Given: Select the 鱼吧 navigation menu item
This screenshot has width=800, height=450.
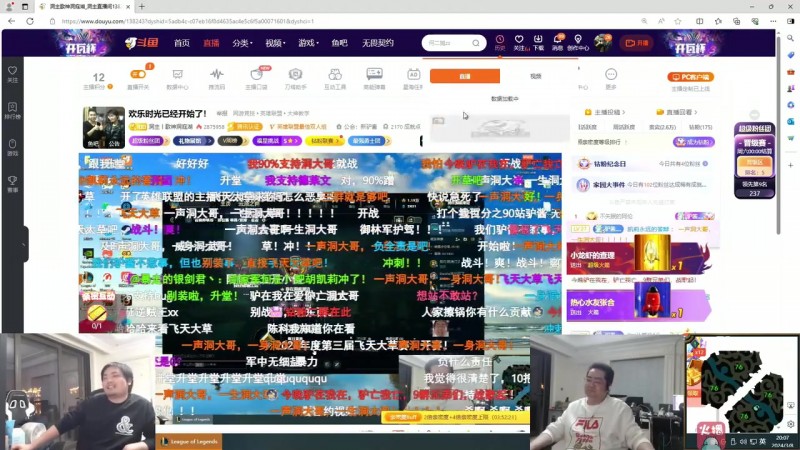Looking at the screenshot, I should [340, 43].
